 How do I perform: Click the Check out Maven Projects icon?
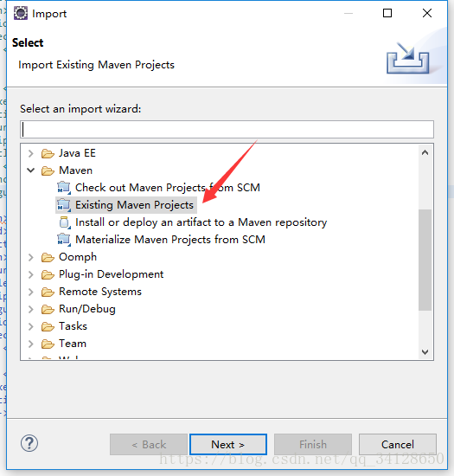[x=64, y=188]
